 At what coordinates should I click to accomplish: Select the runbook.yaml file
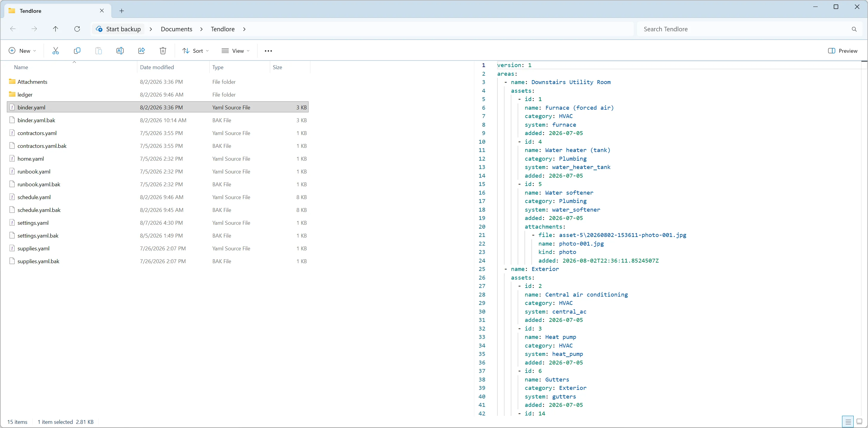[158, 171]
